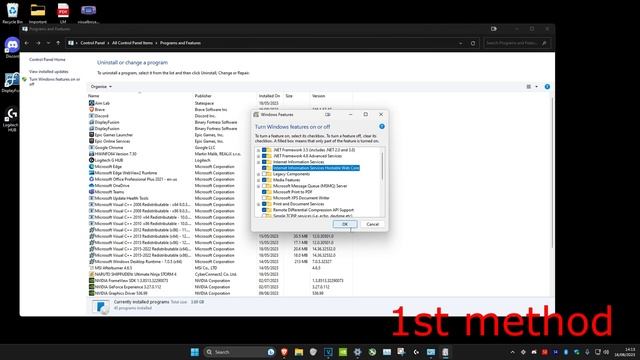Viewport: 640px width, 360px height.
Task: Open Control Panel Home link
Action: point(47,60)
